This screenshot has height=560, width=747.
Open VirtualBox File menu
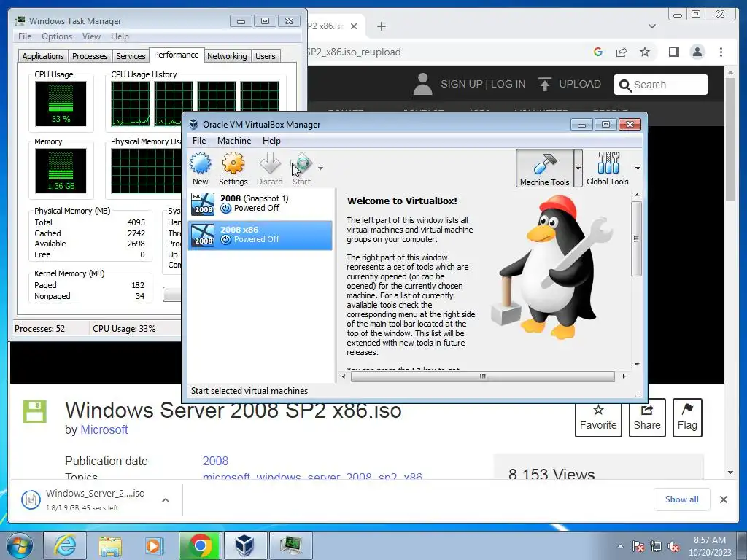coord(199,141)
